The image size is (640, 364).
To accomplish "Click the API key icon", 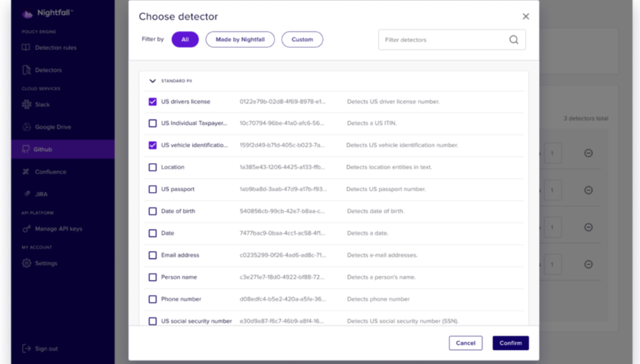I will 26,229.
